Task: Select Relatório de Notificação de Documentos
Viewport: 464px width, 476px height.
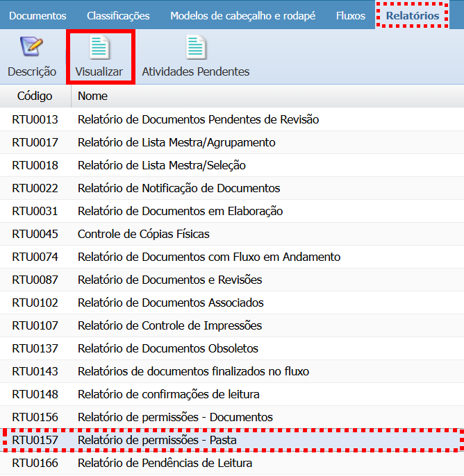Action: tap(179, 188)
